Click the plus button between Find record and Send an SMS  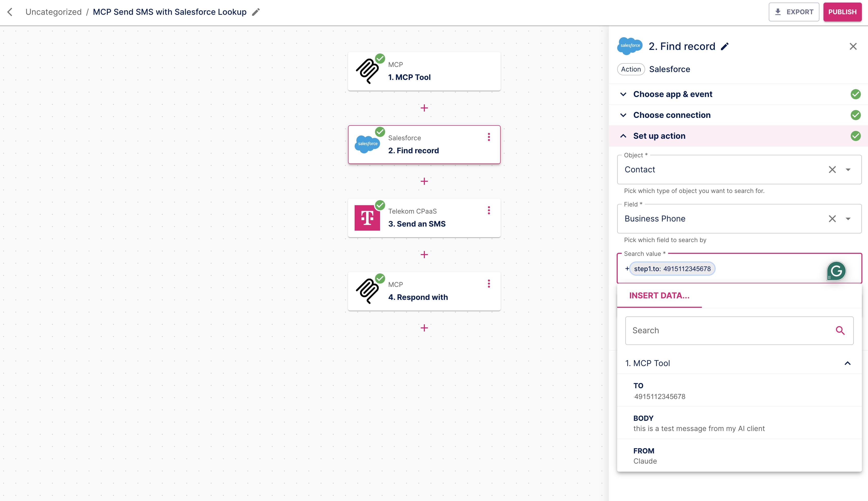[x=425, y=181]
